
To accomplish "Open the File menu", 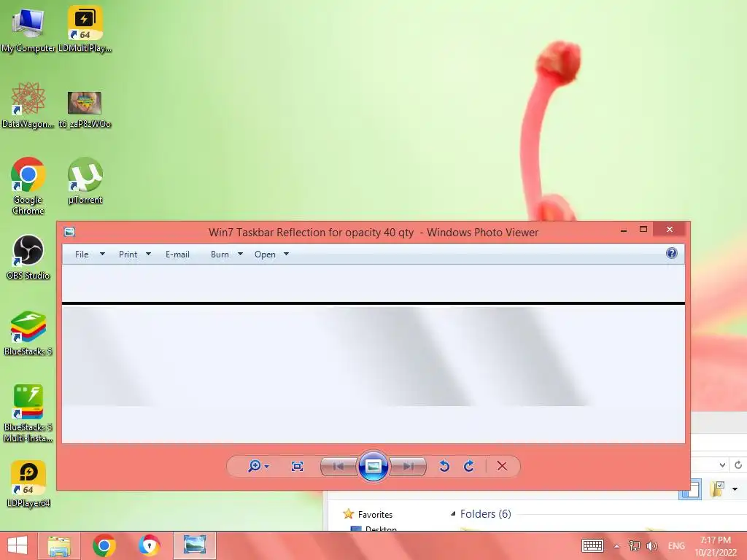I will tap(82, 254).
